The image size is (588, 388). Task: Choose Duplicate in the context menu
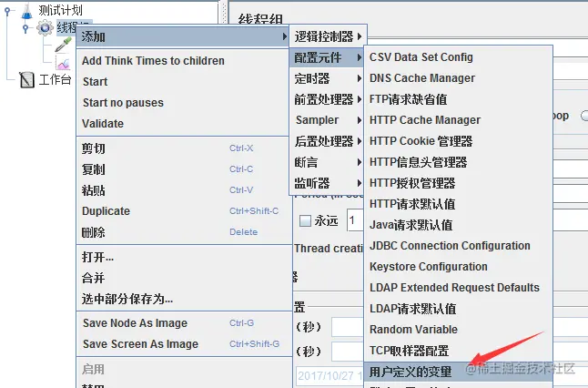pos(182,211)
